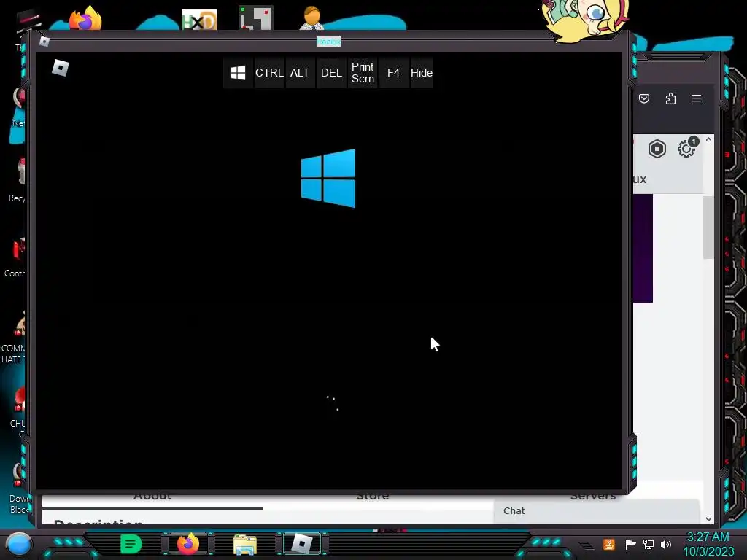Open the Robux icon on the Roblox page
The image size is (747, 560).
click(x=657, y=149)
